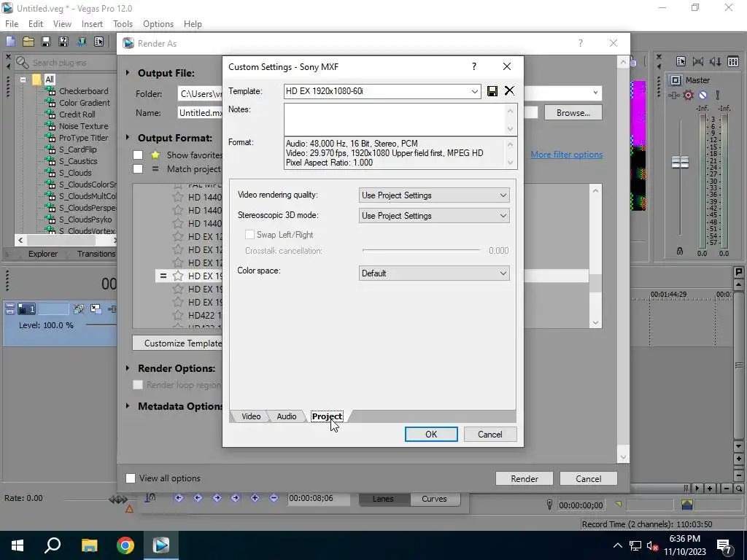Toggle the lock fader channels icon

tap(680, 251)
